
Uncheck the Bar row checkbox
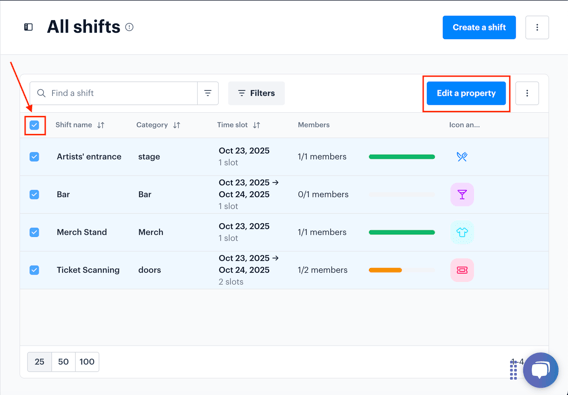click(x=34, y=195)
